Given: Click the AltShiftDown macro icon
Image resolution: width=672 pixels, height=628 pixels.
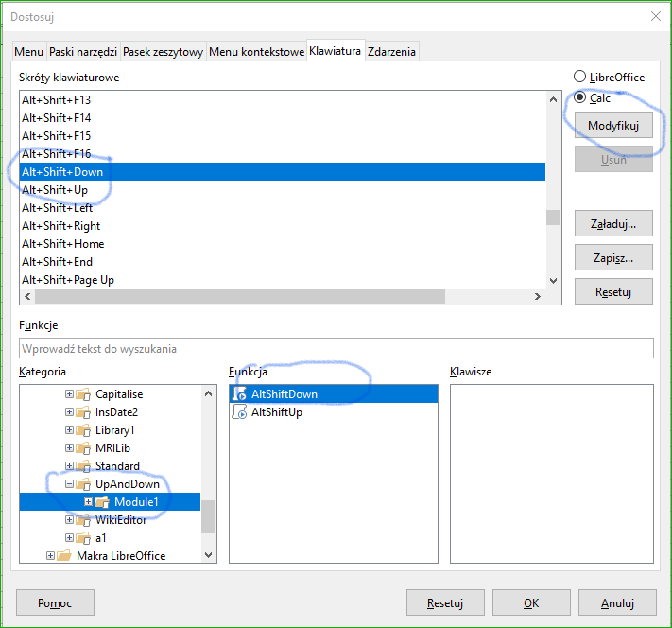Looking at the screenshot, I should tap(240, 394).
